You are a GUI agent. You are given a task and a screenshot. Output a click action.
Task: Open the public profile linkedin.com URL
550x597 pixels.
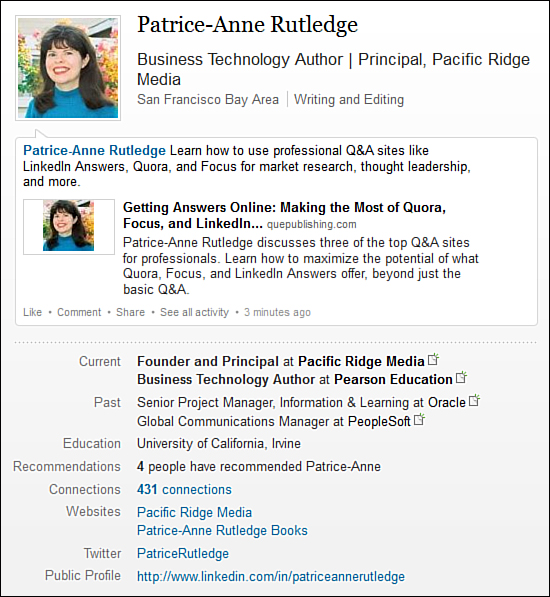(x=271, y=576)
